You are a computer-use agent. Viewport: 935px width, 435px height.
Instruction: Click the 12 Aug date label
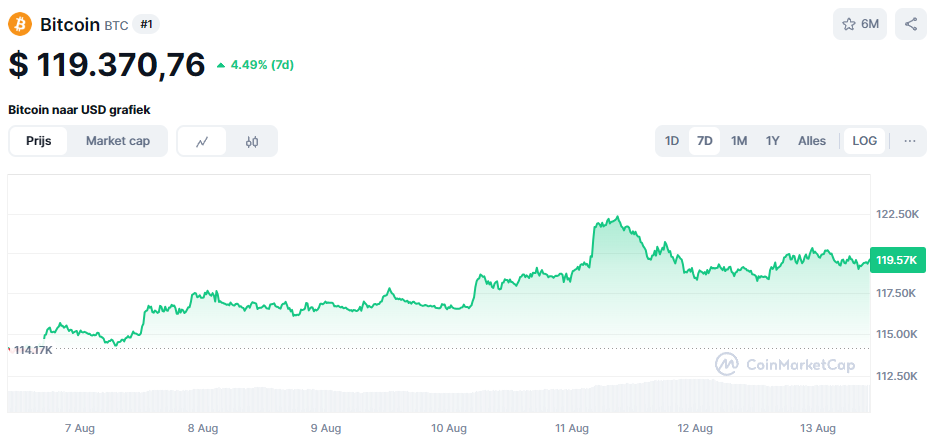695,428
